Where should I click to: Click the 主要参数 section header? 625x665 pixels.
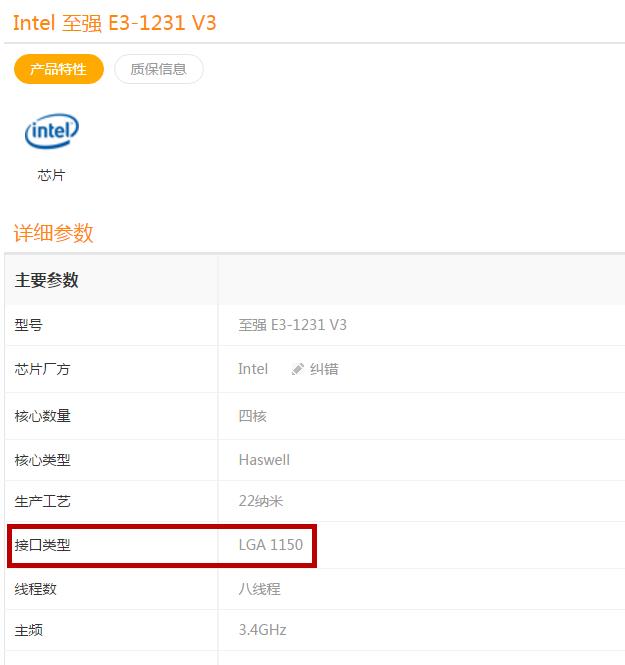(47, 280)
